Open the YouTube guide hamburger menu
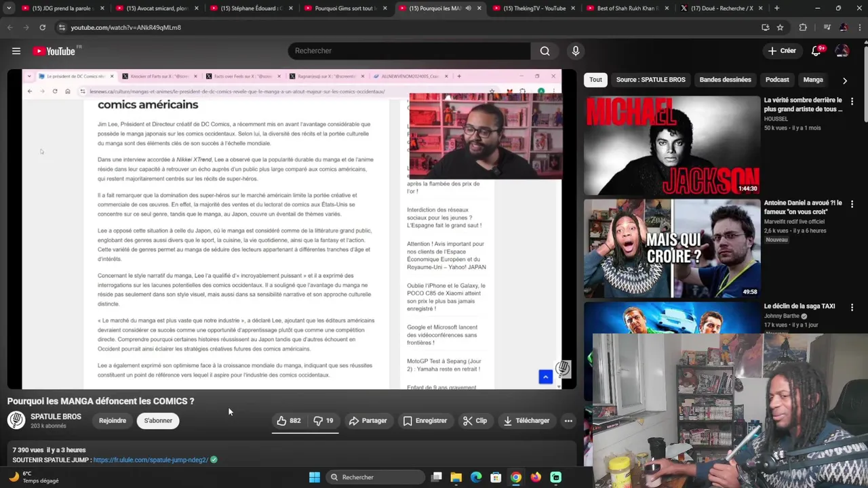This screenshot has height=488, width=868. point(16,51)
